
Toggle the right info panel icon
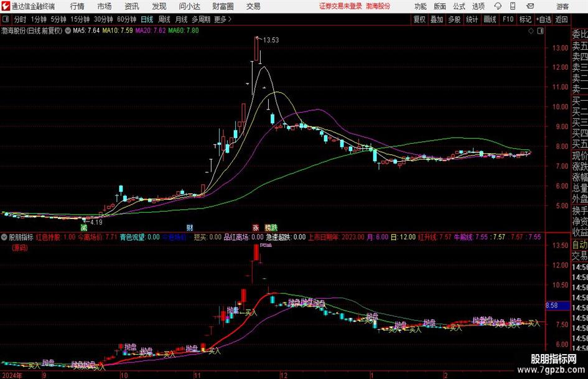pos(540,31)
